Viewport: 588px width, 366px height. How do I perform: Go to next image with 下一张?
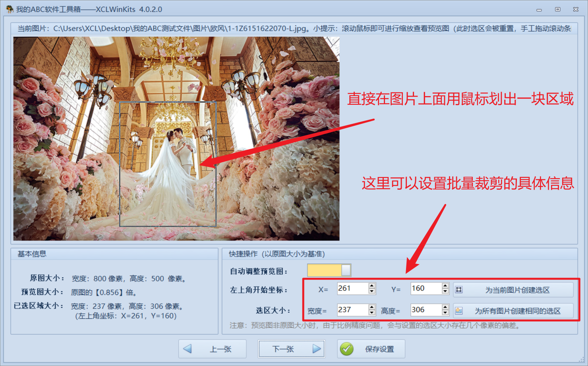(x=291, y=349)
